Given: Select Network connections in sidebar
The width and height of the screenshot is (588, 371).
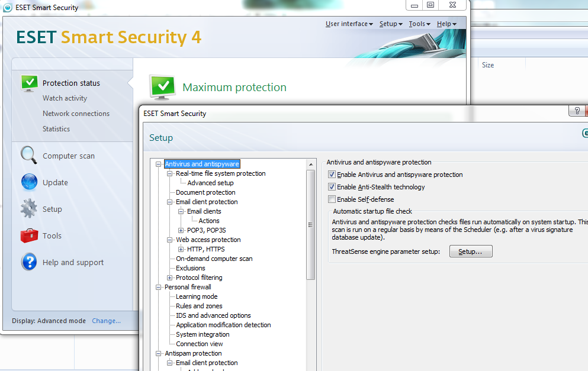Looking at the screenshot, I should [76, 114].
